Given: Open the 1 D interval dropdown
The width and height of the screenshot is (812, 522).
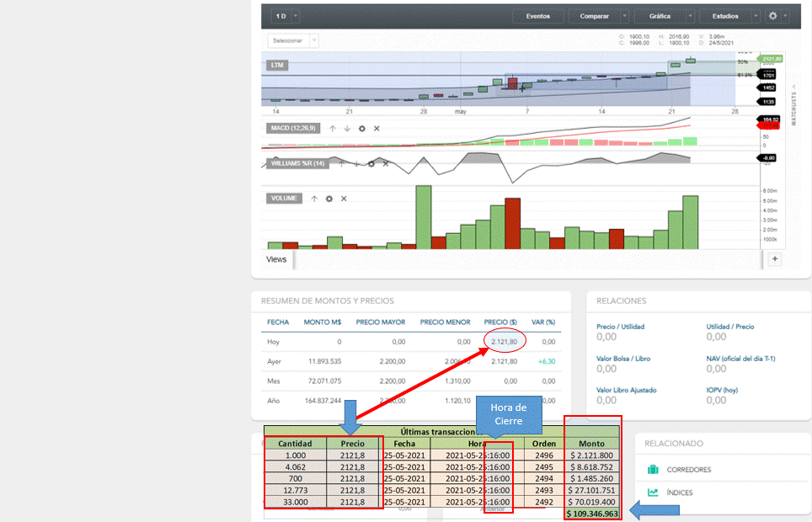Looking at the screenshot, I should coord(286,16).
